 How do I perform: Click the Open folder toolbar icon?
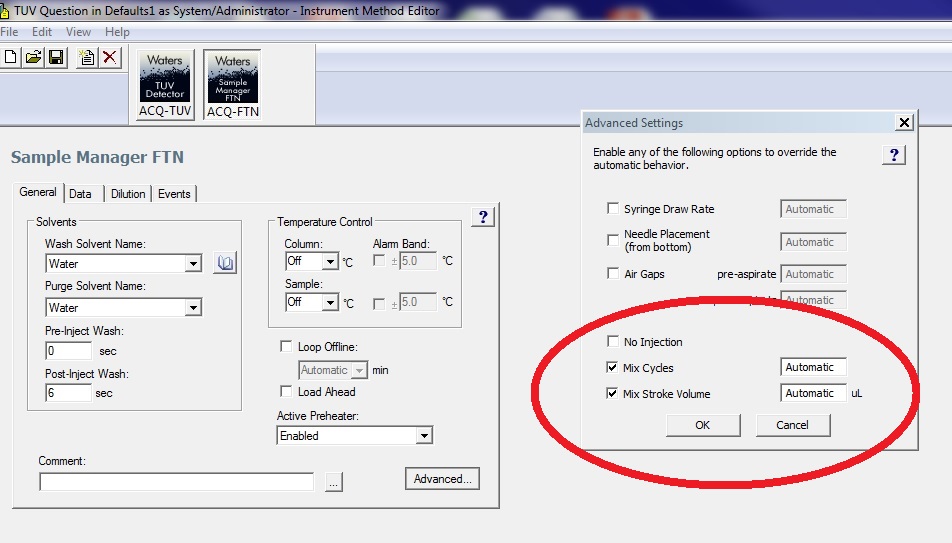point(33,58)
